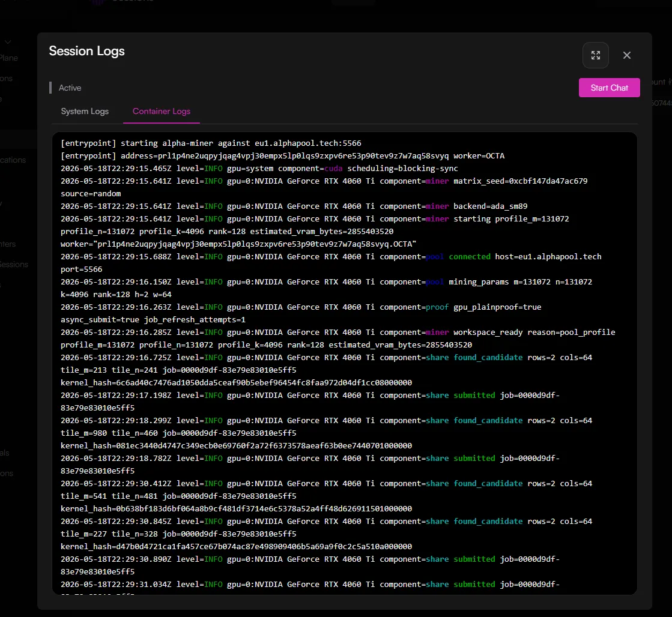The image size is (672, 617).
Task: Click the tile_m=213 tile_n=241 log line
Action: coord(178,370)
